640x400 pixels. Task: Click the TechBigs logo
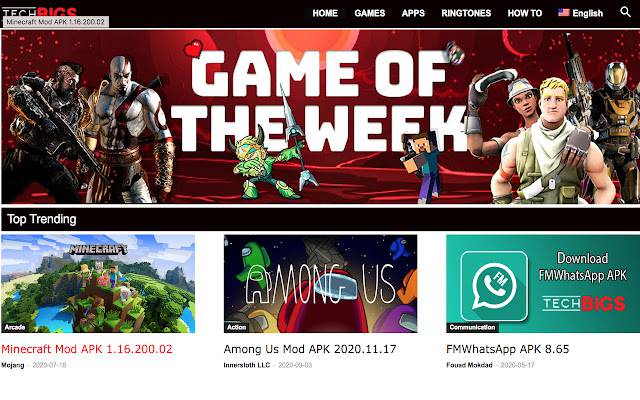point(40,12)
